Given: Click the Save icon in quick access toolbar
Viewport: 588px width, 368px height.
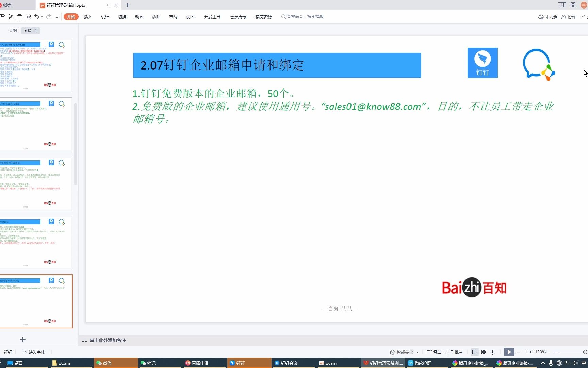Looking at the screenshot, I should coord(3,17).
